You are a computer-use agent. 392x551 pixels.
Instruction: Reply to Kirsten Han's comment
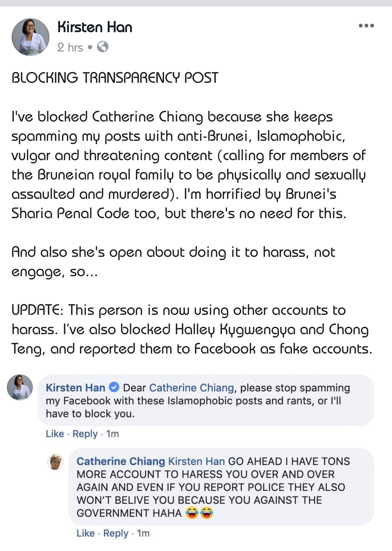85,434
